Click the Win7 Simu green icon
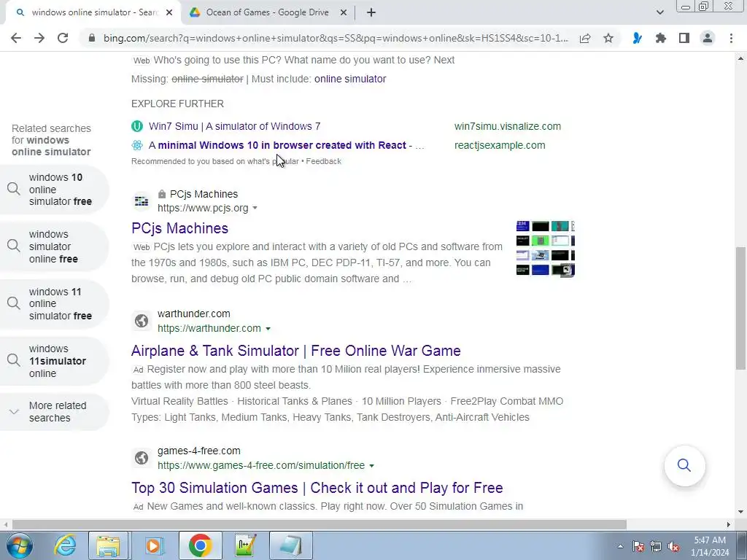 click(137, 126)
